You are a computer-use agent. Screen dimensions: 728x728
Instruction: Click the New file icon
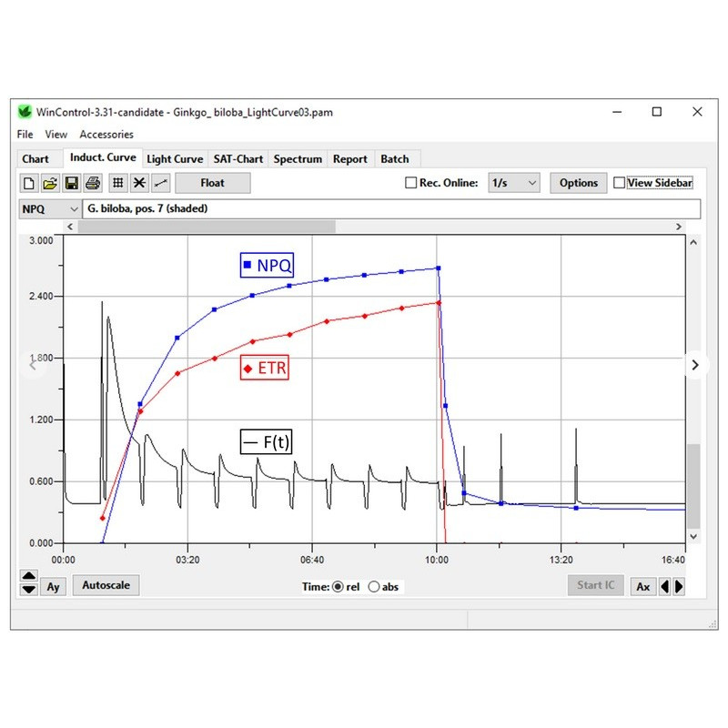(x=29, y=183)
